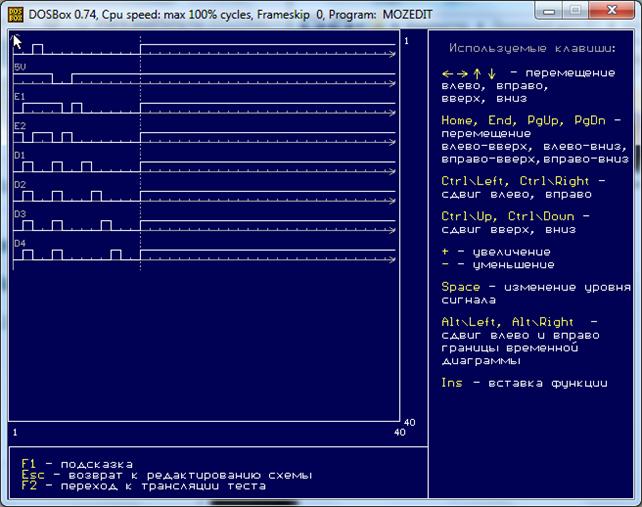Click the 'Используемые клавиши:' heading

click(532, 48)
